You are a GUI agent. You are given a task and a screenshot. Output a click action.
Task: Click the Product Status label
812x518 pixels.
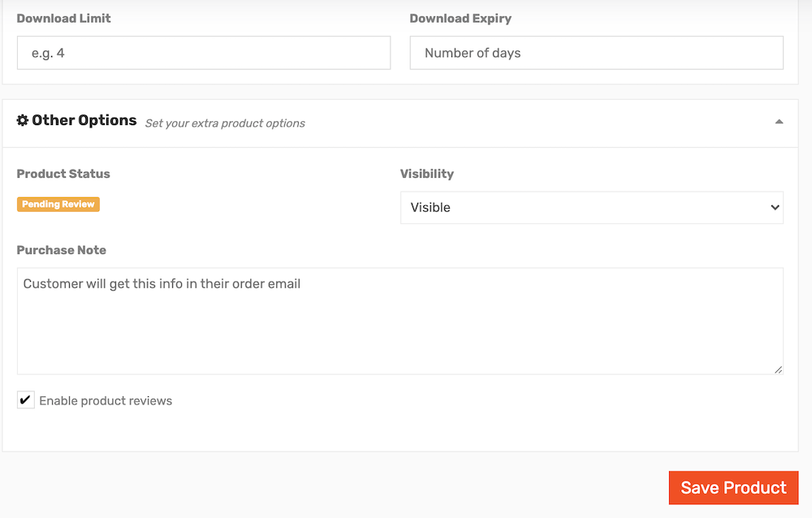(x=63, y=174)
